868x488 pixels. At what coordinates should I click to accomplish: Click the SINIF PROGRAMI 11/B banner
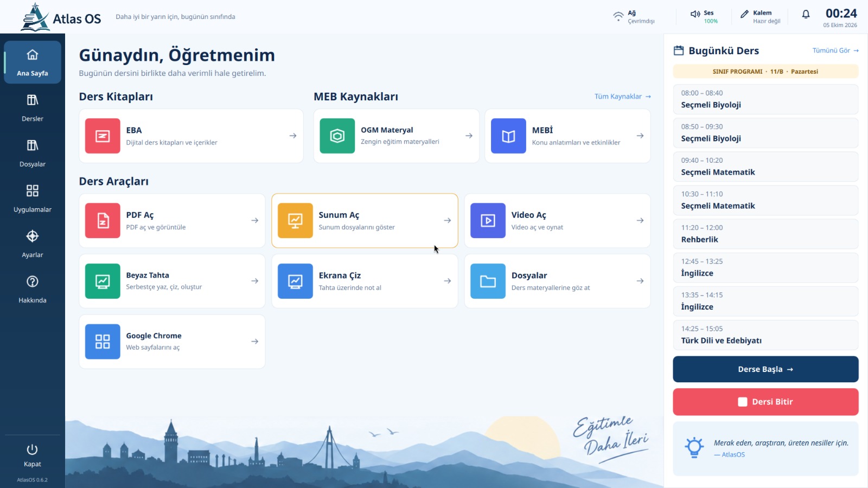pyautogui.click(x=765, y=72)
